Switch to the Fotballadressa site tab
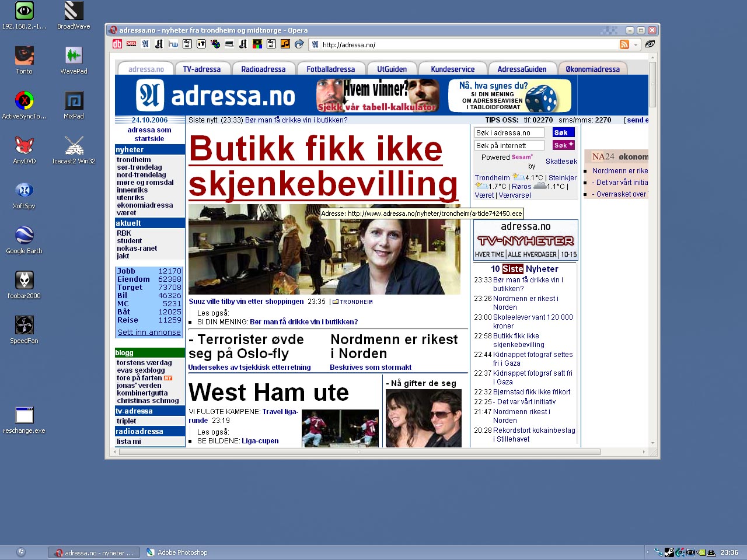 pyautogui.click(x=330, y=69)
